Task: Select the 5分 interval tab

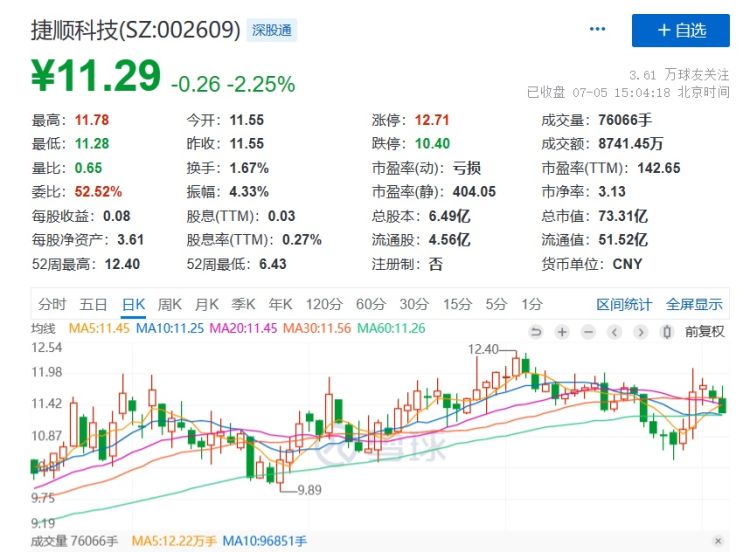Action: tap(496, 304)
